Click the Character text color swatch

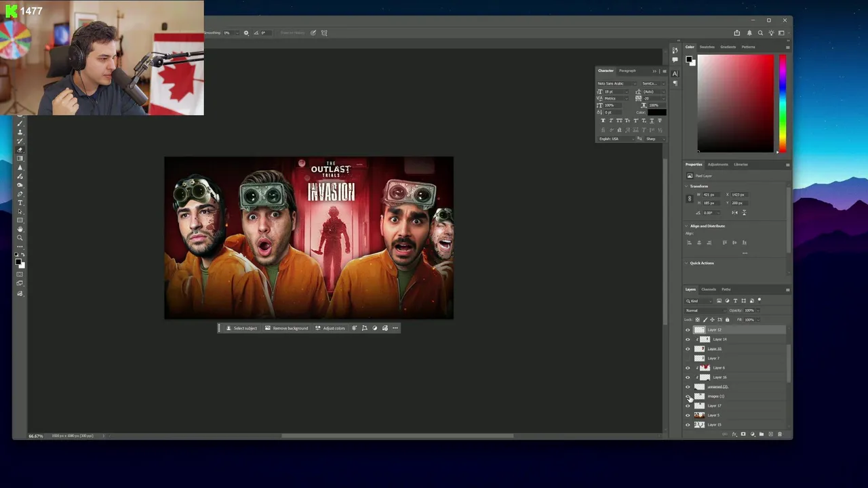pos(656,113)
